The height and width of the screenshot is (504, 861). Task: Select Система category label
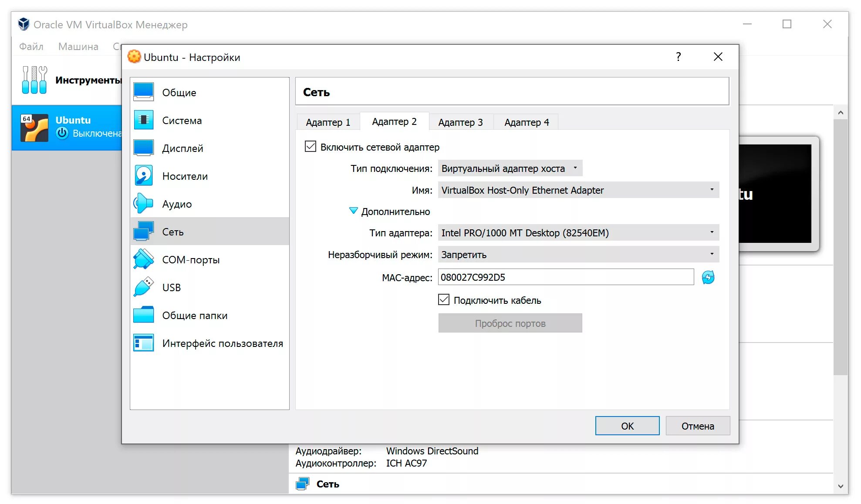pyautogui.click(x=182, y=121)
